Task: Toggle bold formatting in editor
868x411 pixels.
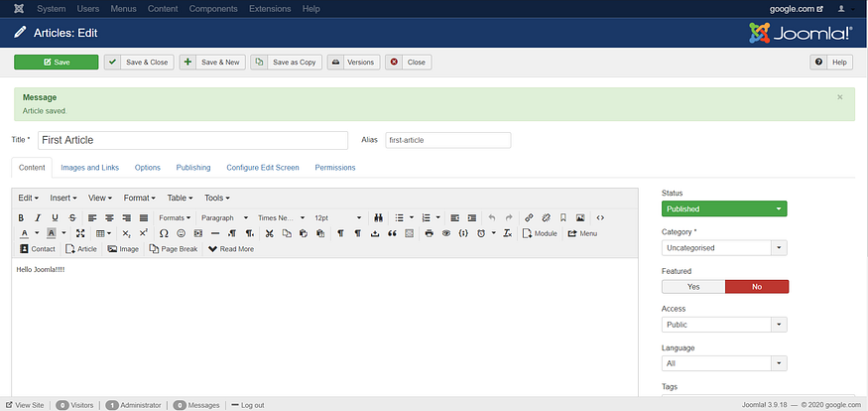Action: pos(21,217)
